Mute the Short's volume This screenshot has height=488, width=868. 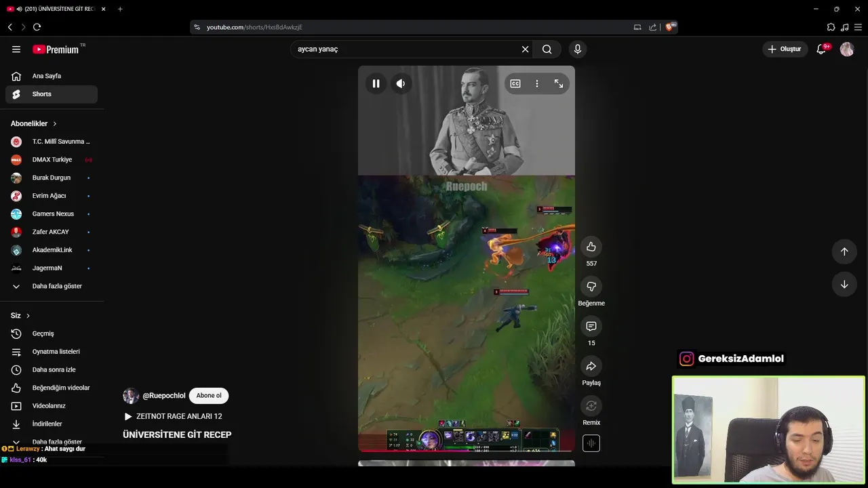[401, 83]
